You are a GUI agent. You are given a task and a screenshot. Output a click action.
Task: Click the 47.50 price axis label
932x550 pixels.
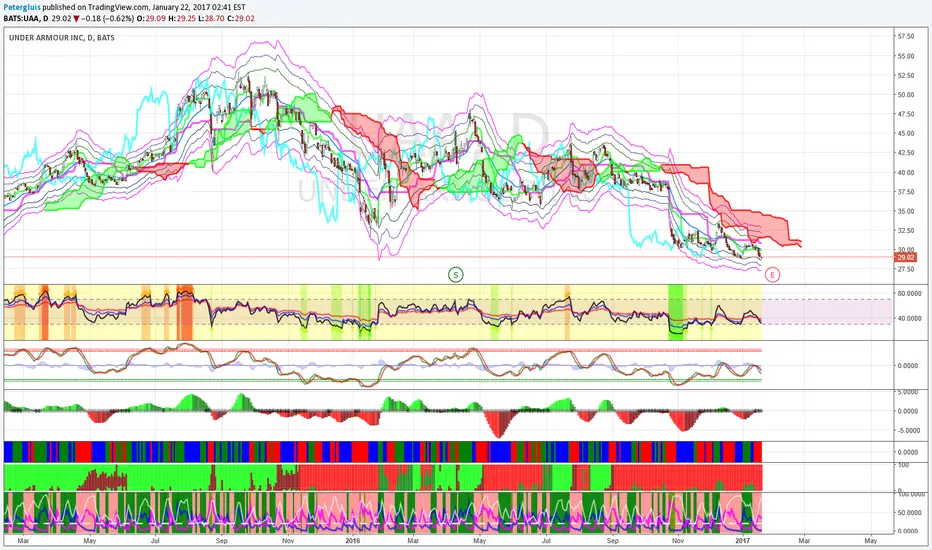pos(906,114)
